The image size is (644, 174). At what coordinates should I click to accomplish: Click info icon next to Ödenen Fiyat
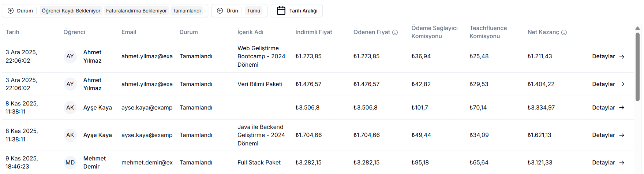[x=395, y=32]
